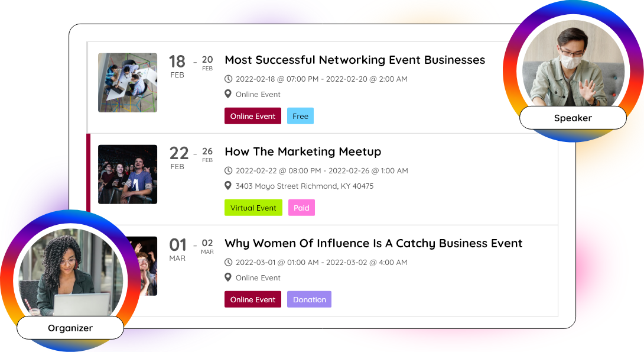The width and height of the screenshot is (644, 352).
Task: Click the thumbnail image of the first networking event
Action: (128, 82)
